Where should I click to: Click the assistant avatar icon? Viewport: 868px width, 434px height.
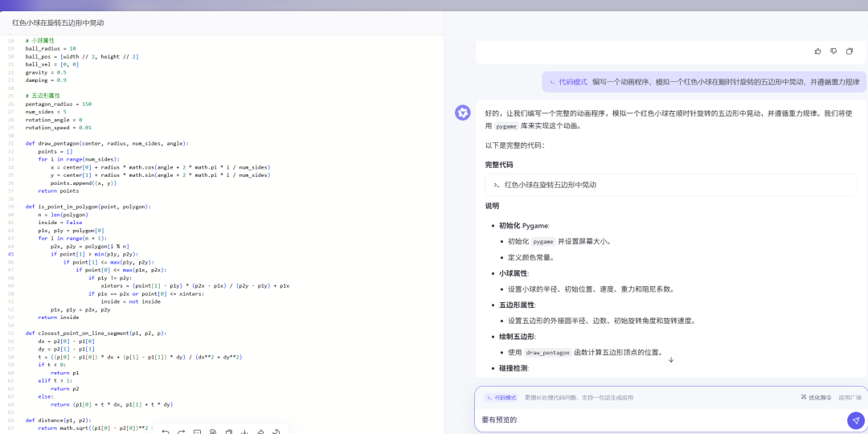(x=462, y=113)
